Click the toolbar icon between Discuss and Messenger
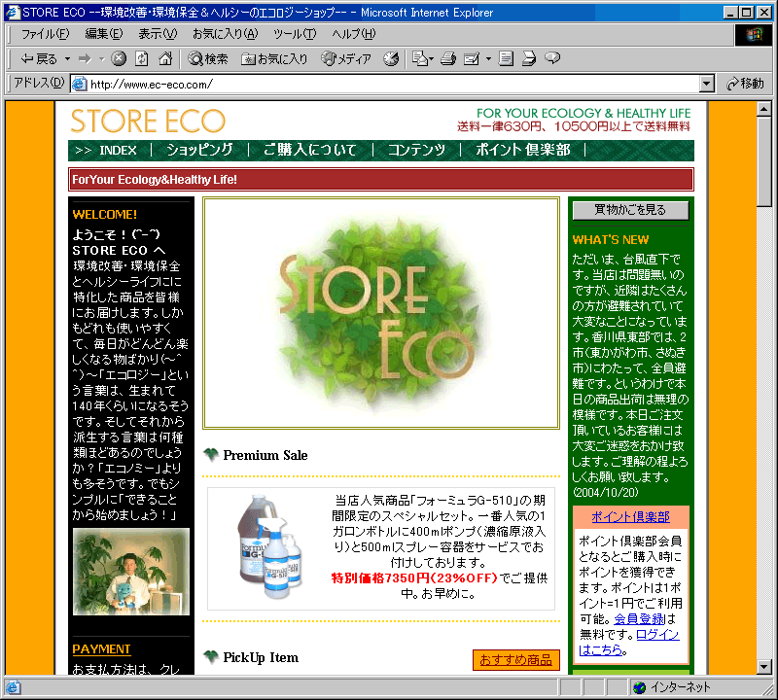Screen dimensions: 778x700 529,59
